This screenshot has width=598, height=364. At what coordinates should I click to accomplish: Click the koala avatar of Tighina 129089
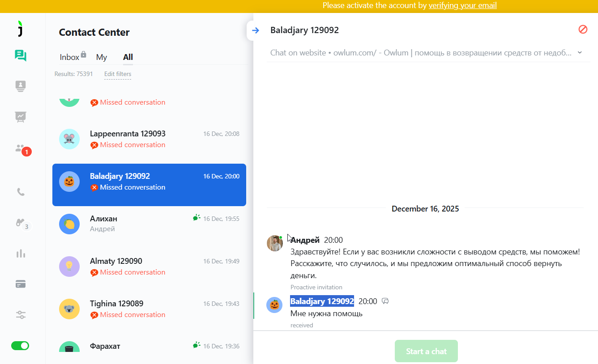tap(69, 309)
